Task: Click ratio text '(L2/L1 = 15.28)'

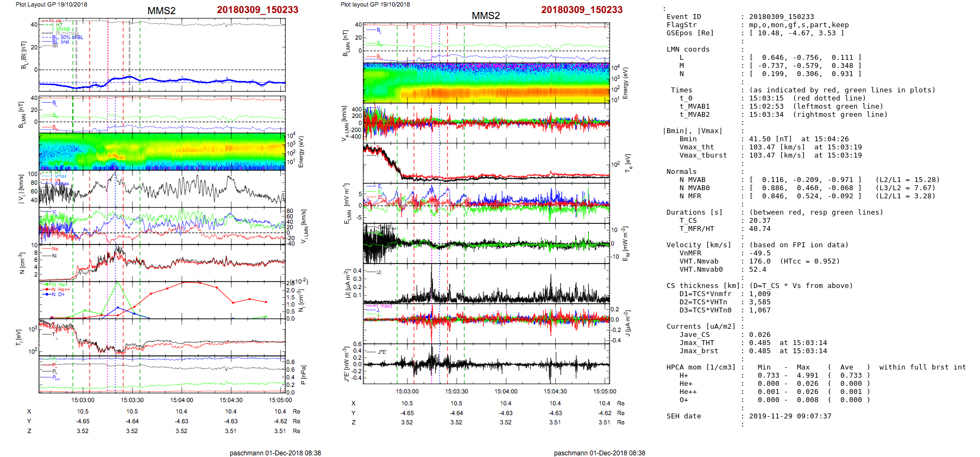Action: pyautogui.click(x=907, y=180)
